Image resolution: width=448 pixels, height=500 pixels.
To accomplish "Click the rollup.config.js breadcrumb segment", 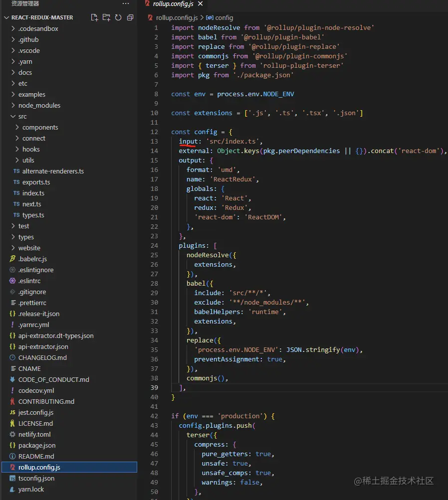I will 177,18.
